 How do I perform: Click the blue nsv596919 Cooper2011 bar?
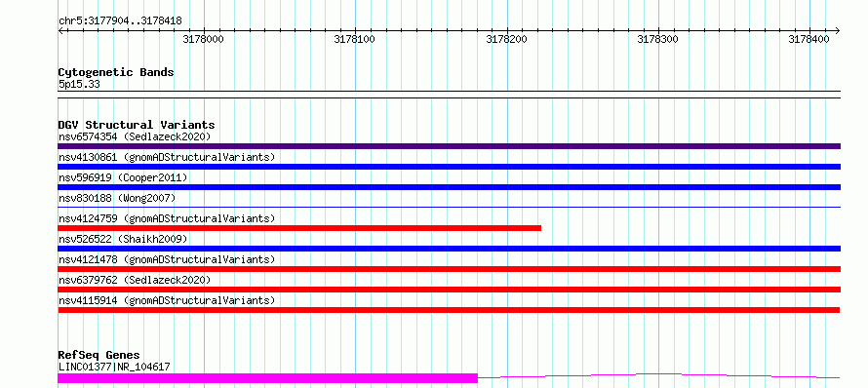449,187
